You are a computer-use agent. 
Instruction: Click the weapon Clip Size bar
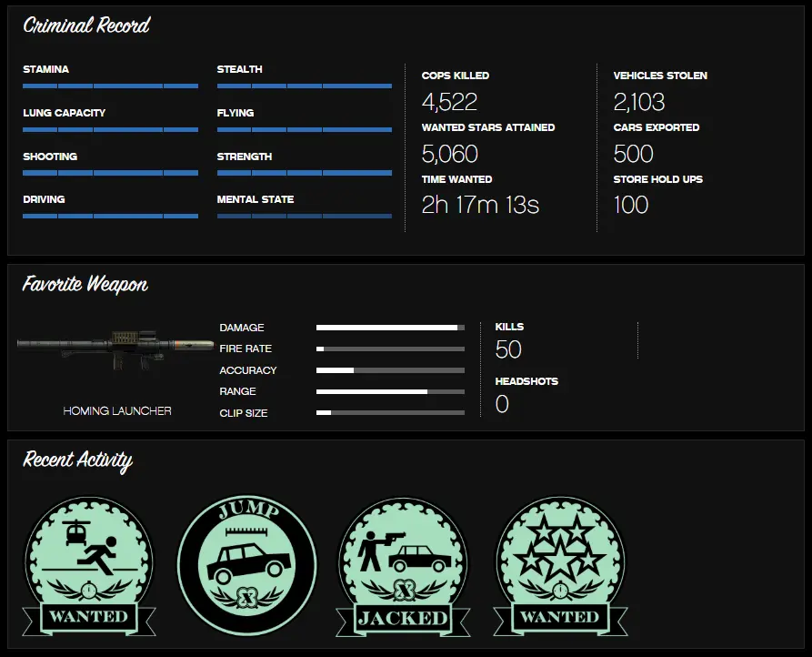pos(390,413)
